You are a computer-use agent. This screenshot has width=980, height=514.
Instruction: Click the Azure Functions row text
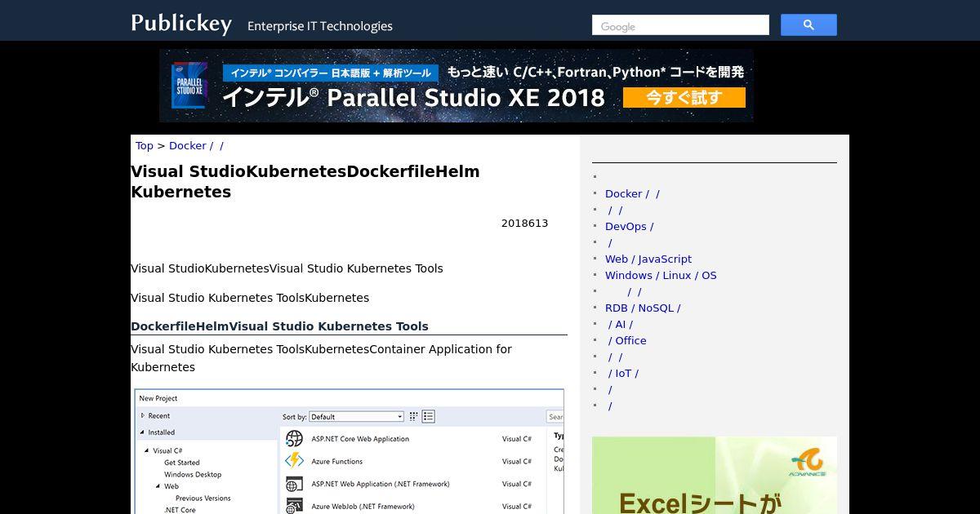[336, 461]
